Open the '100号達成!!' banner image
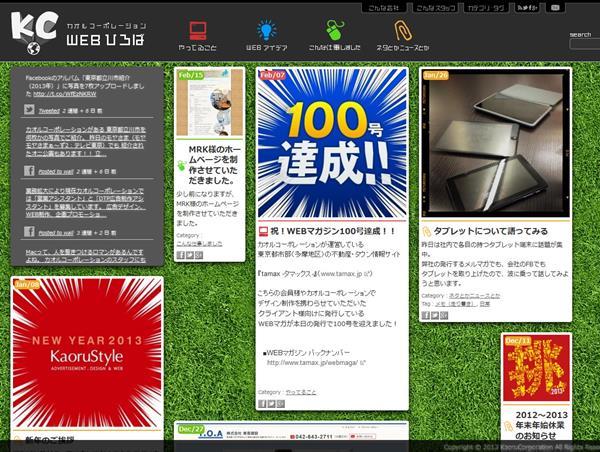This screenshot has height=452, width=600. 332,144
